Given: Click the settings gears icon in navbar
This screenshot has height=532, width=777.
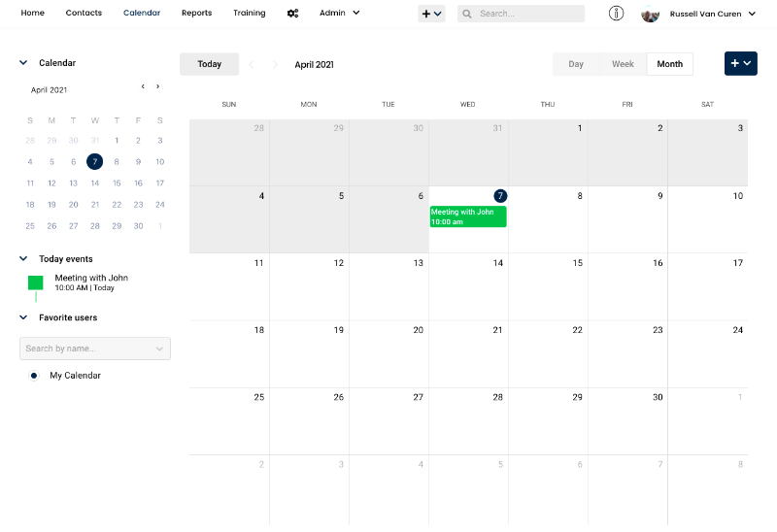Looking at the screenshot, I should 292,14.
